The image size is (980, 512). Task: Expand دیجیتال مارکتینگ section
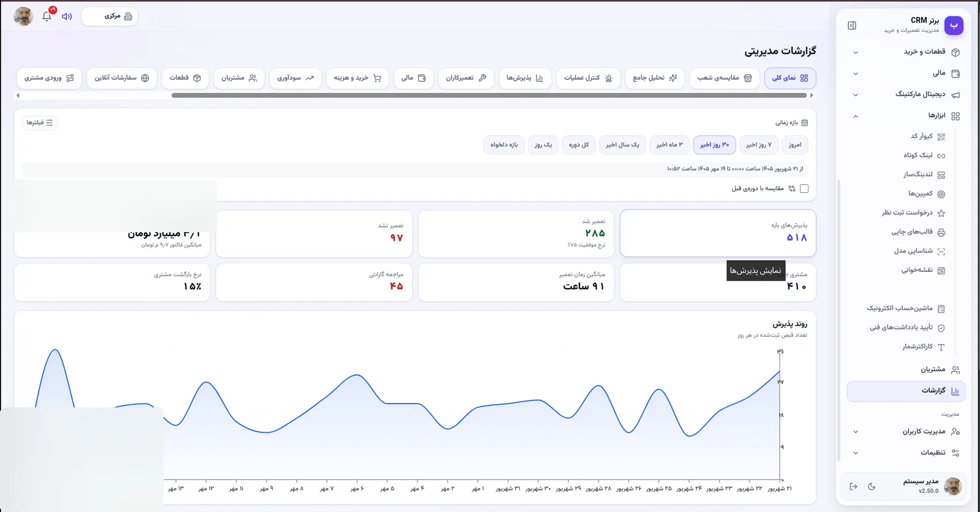(906, 94)
